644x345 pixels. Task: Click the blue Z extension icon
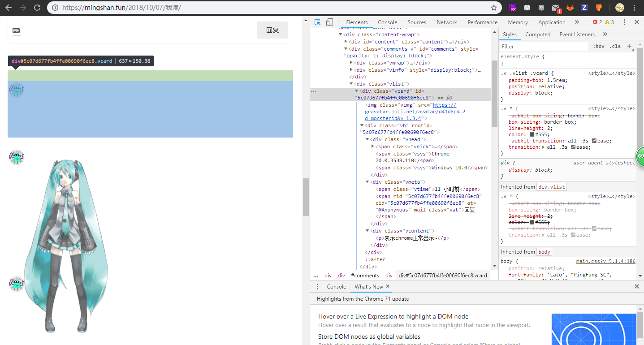point(584,8)
